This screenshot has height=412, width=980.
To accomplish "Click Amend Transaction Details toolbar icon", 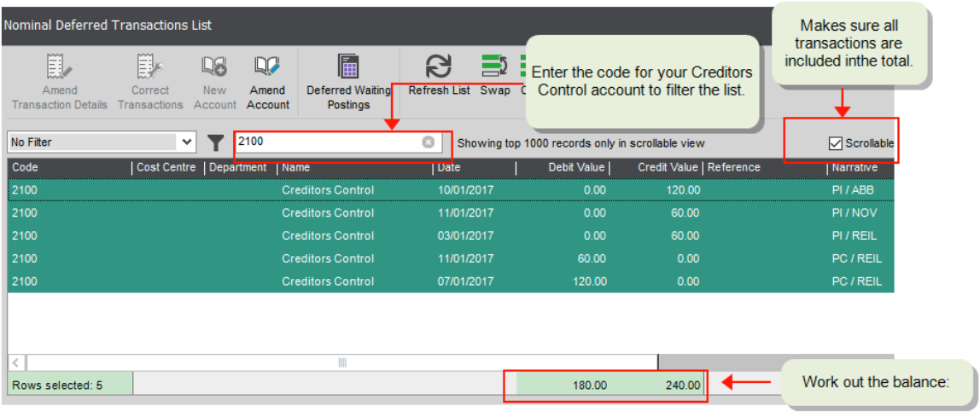I will pos(60,67).
